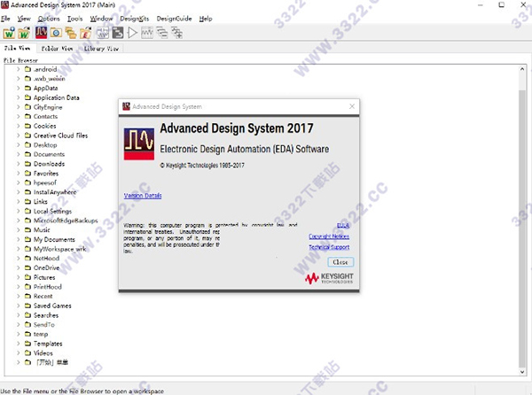Viewport: 532px width, 395px height.
Task: Click the file browser vertical scrollbar thumb
Action: 522,228
